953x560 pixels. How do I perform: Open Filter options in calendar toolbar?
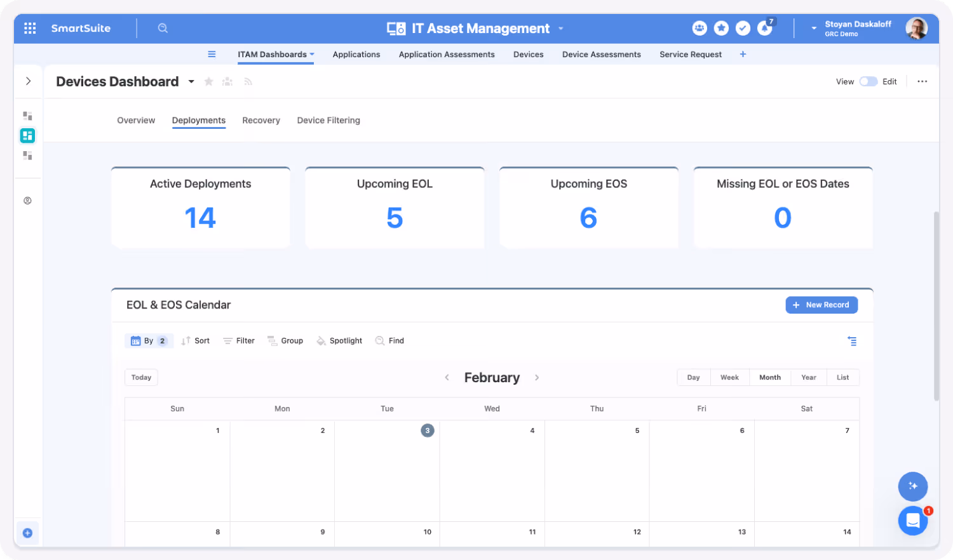[x=239, y=341]
